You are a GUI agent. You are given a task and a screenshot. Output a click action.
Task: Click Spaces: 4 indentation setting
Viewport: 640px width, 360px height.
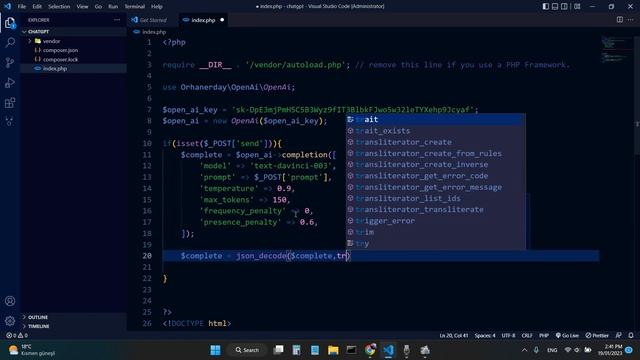(x=485, y=336)
